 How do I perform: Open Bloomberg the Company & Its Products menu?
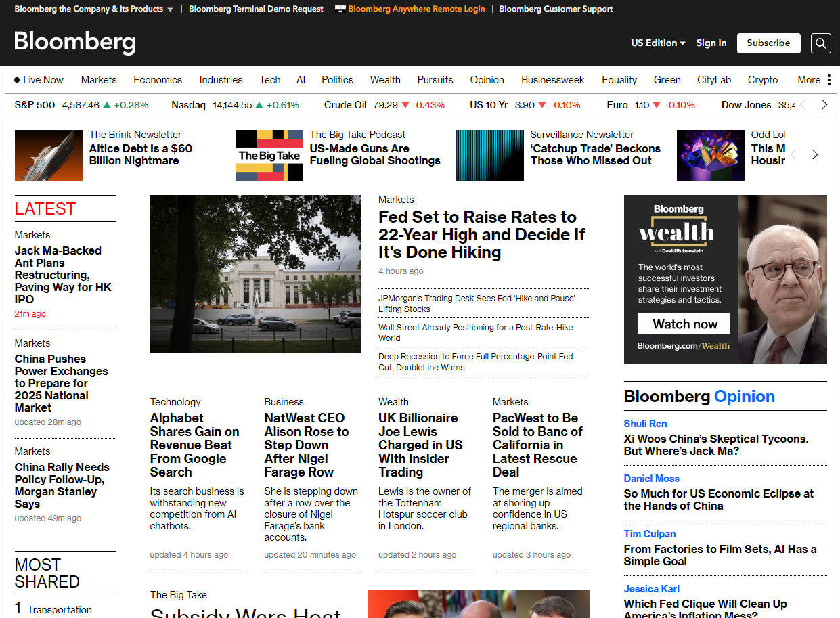[x=93, y=9]
